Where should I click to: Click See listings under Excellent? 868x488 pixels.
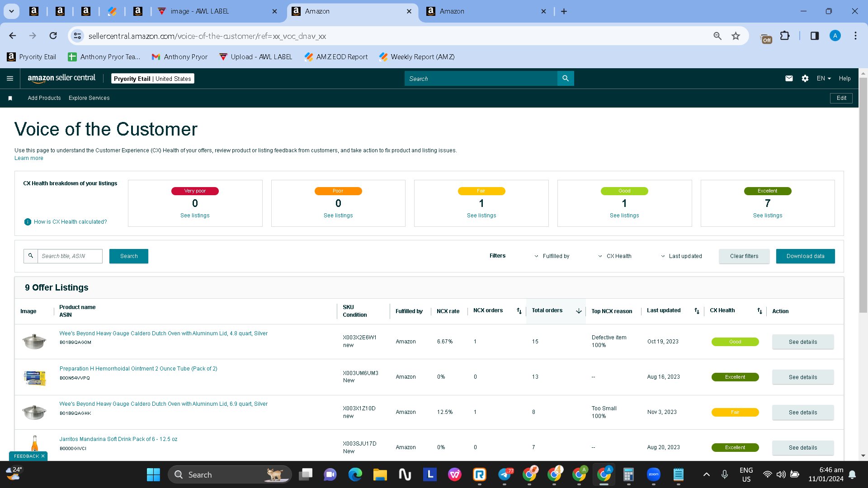tap(768, 216)
